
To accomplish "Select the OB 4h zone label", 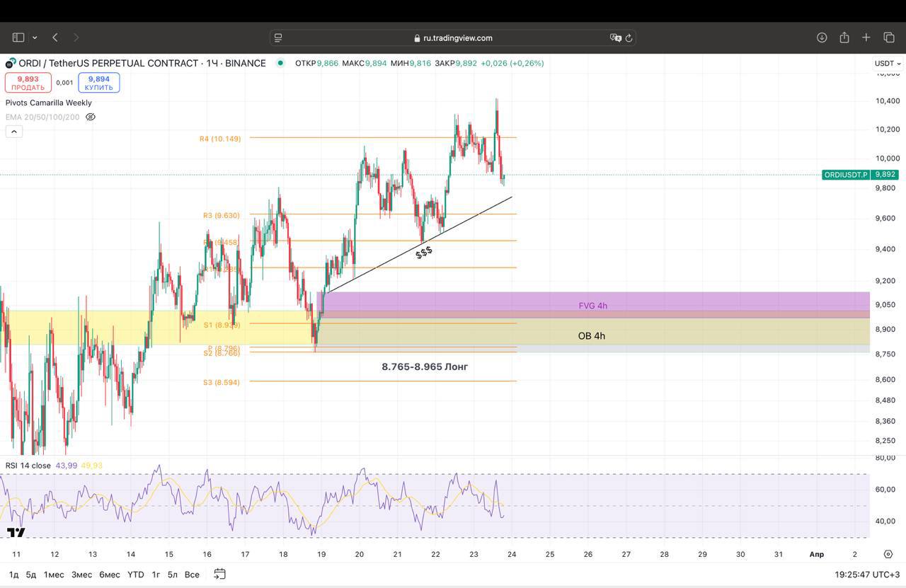I will tap(592, 335).
